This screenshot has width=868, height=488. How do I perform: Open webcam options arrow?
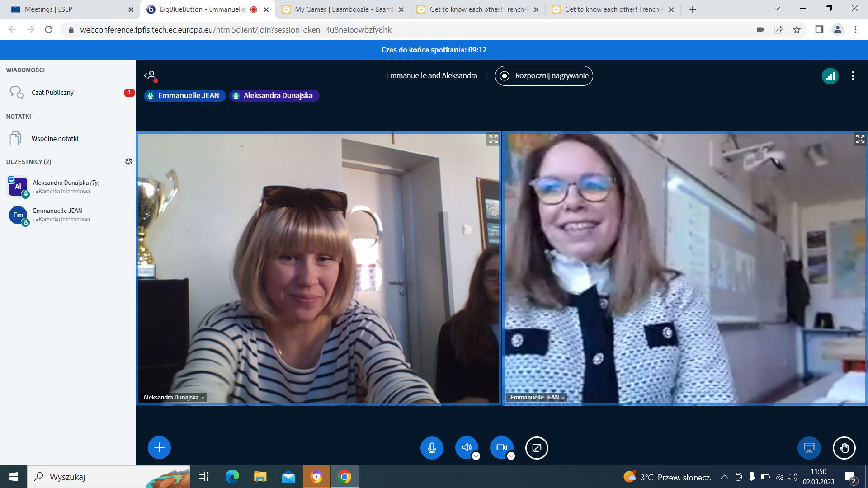point(511,456)
